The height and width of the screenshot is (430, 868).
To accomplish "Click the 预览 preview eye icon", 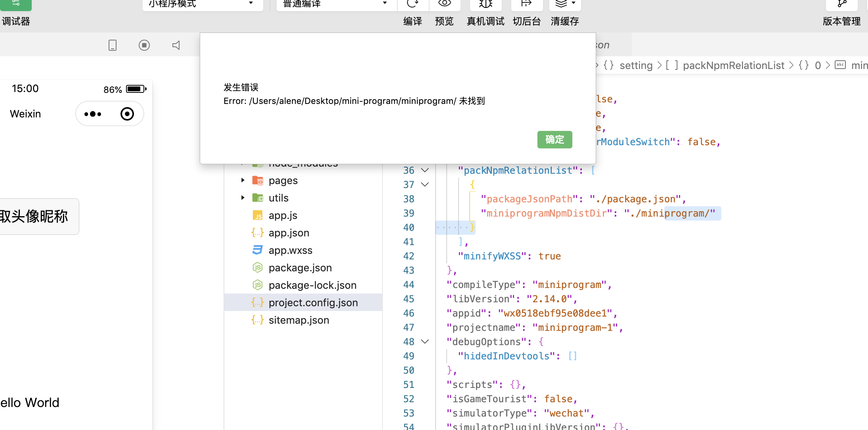I will pos(444,4).
